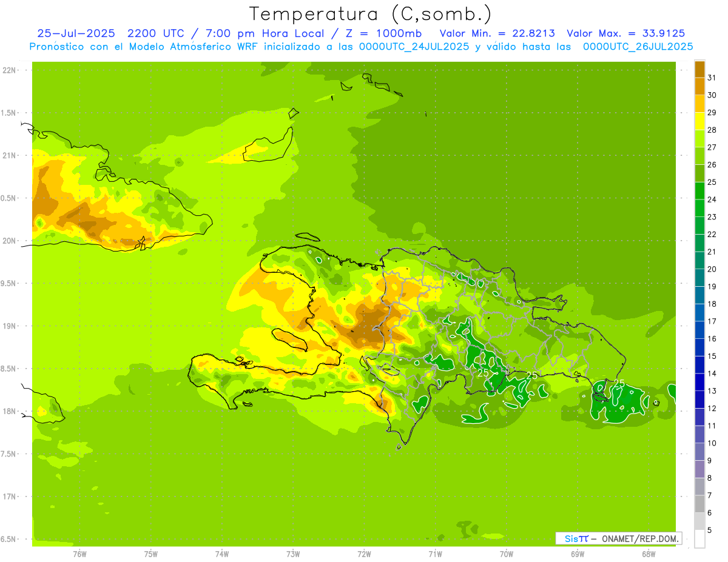Select the orange legend swatch between 30 and 31
The image size is (728, 562).
pos(699,85)
